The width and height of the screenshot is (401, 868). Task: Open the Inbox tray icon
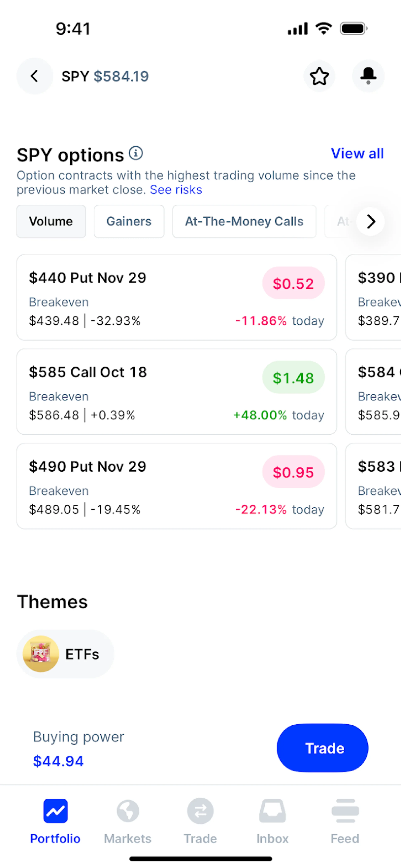[272, 811]
